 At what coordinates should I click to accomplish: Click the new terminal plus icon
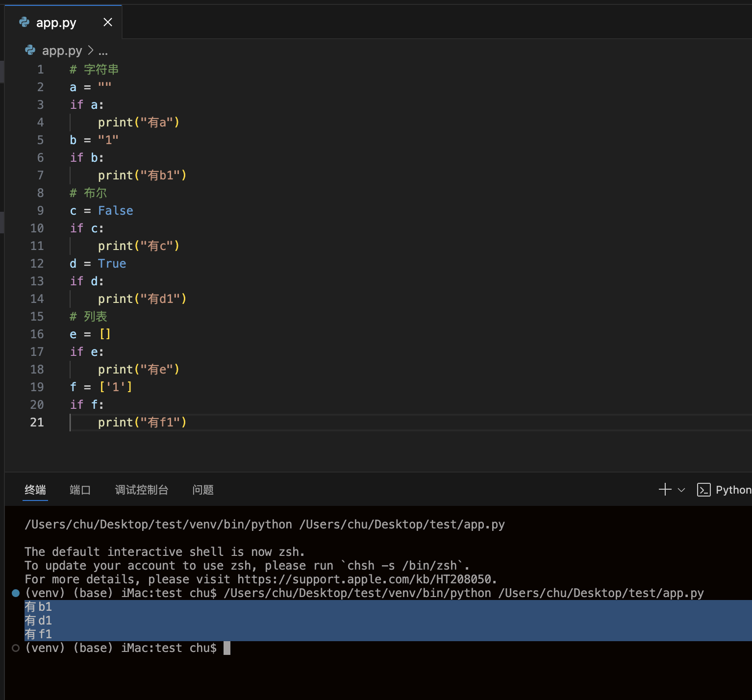(x=665, y=490)
